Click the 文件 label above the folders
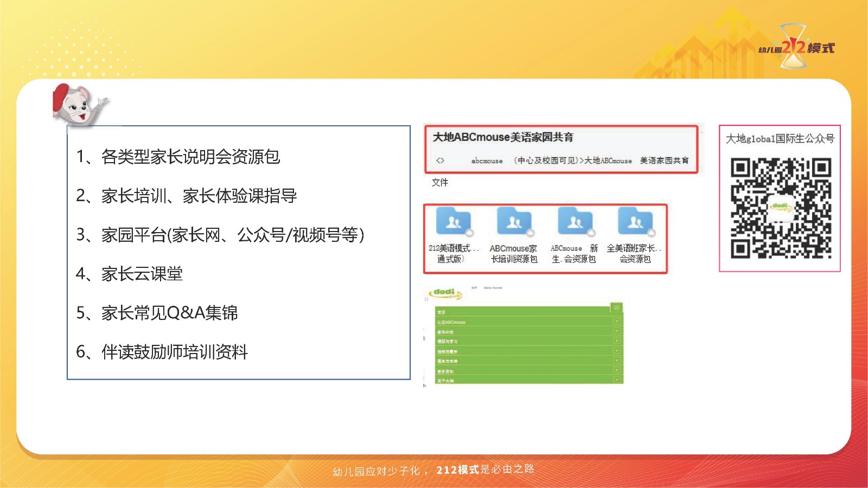The height and width of the screenshot is (488, 868). 440,182
